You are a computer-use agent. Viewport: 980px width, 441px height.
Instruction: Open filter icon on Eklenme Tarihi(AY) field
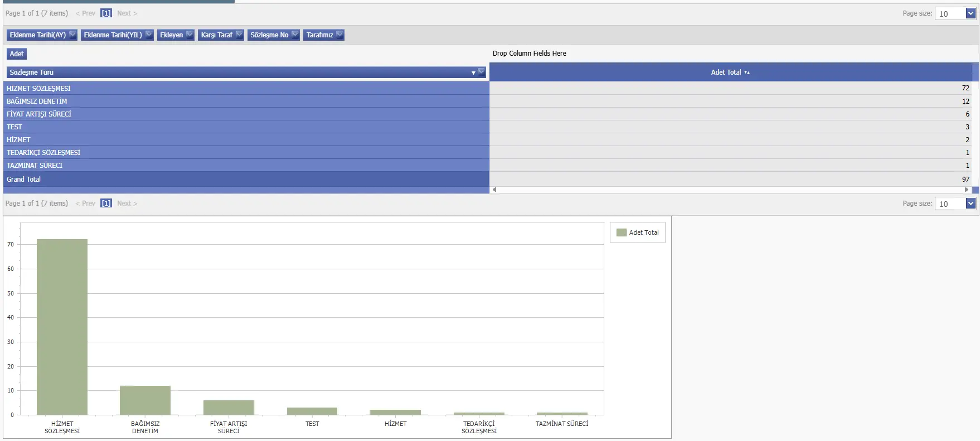[x=72, y=35]
